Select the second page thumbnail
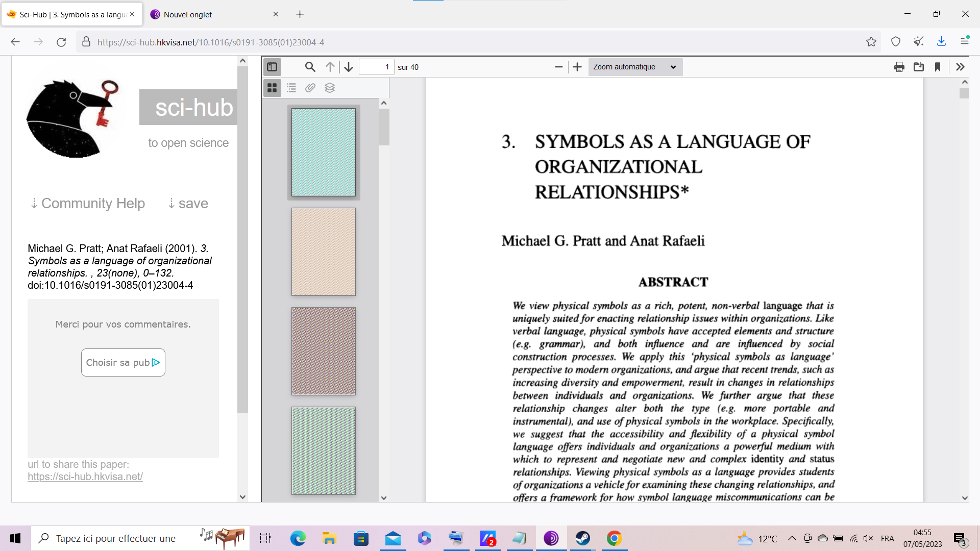 click(x=323, y=252)
